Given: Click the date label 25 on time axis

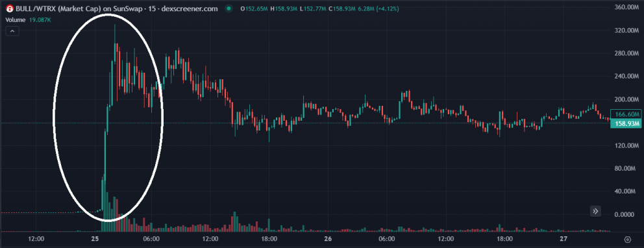Looking at the screenshot, I should (95, 239).
